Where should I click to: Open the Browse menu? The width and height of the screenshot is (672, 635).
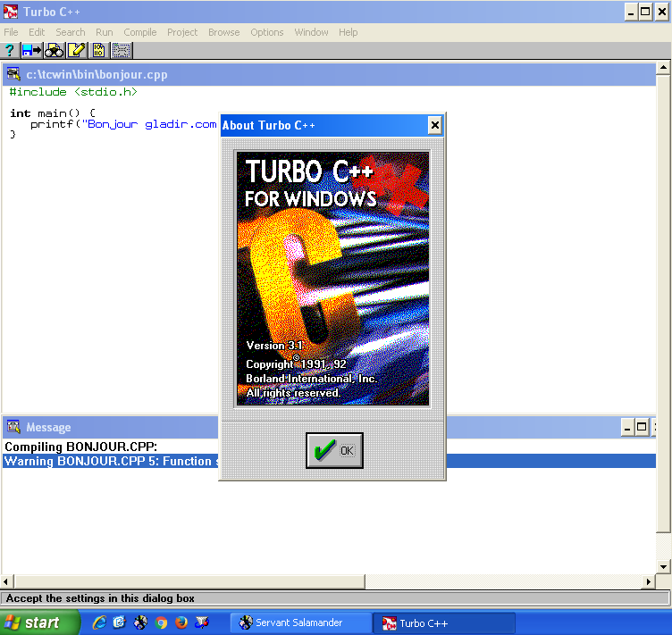pos(223,32)
